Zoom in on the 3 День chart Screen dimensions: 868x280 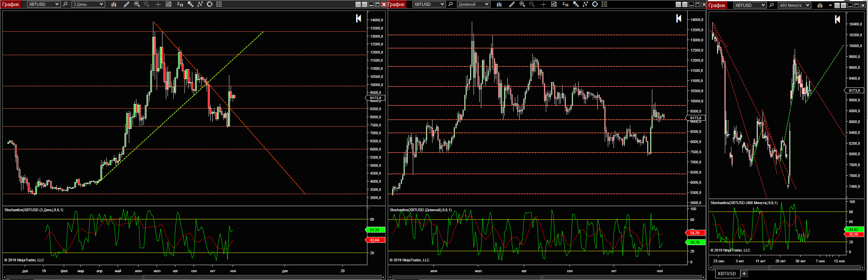137,4
